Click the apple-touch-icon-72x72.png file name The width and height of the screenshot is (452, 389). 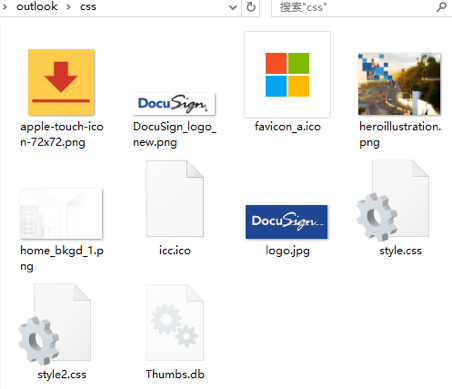[62, 134]
